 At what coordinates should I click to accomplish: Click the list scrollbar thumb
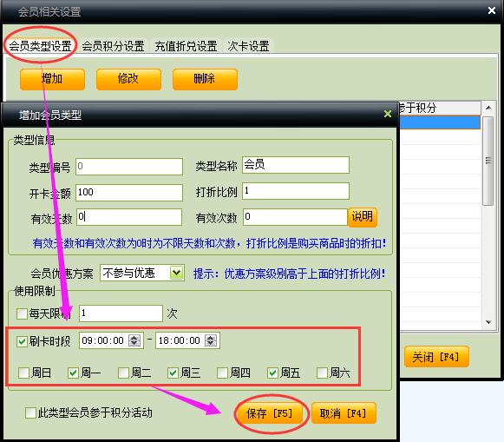point(488,161)
